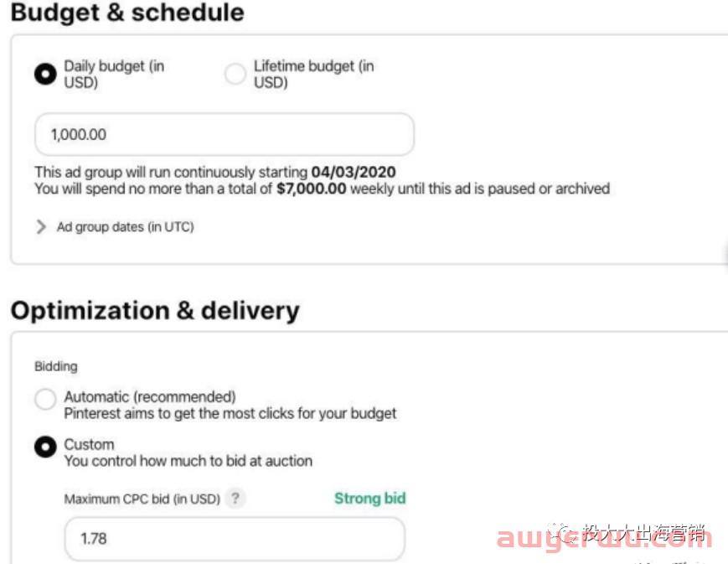Open the CPC bid help question mark
The height and width of the screenshot is (564, 728).
pyautogui.click(x=235, y=499)
